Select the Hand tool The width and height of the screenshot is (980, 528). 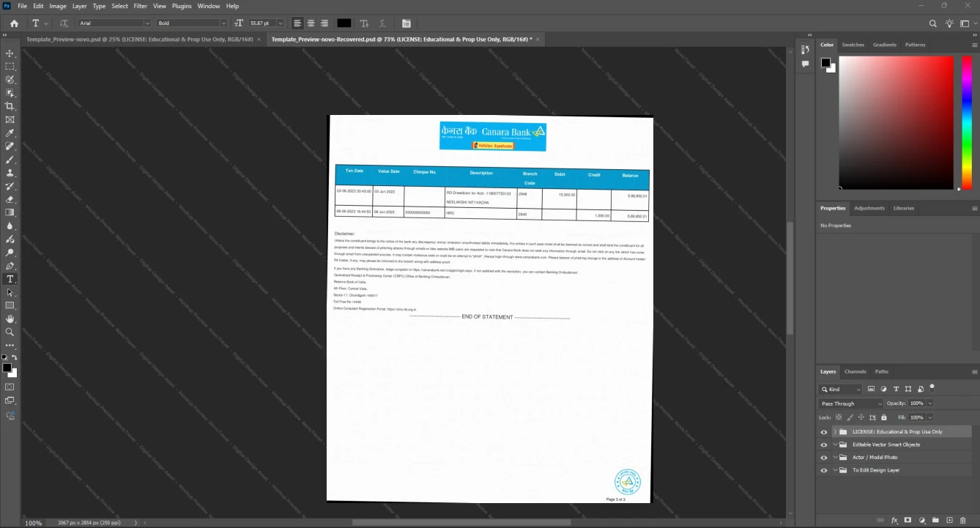click(x=10, y=319)
